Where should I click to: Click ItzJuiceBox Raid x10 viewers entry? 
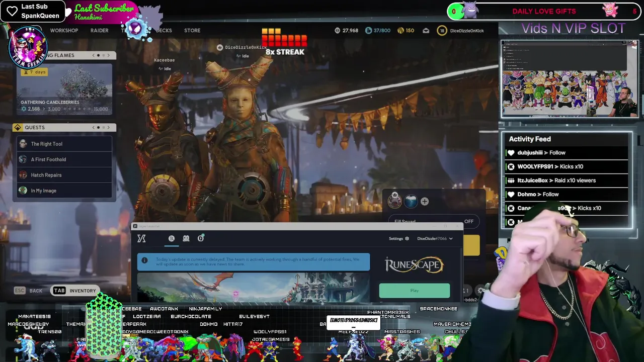click(567, 180)
